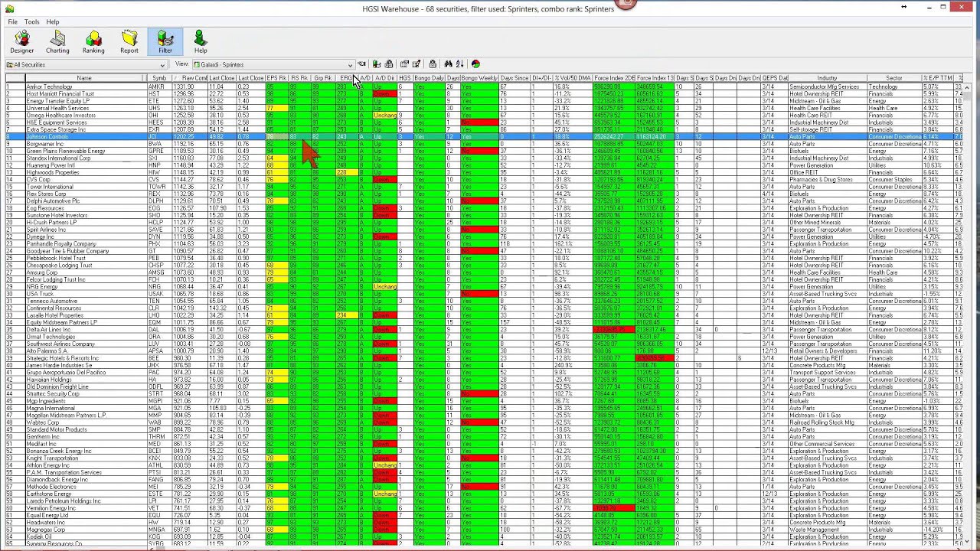
Task: Select the Bonanza Creek Energy Inc row
Action: pos(484,451)
